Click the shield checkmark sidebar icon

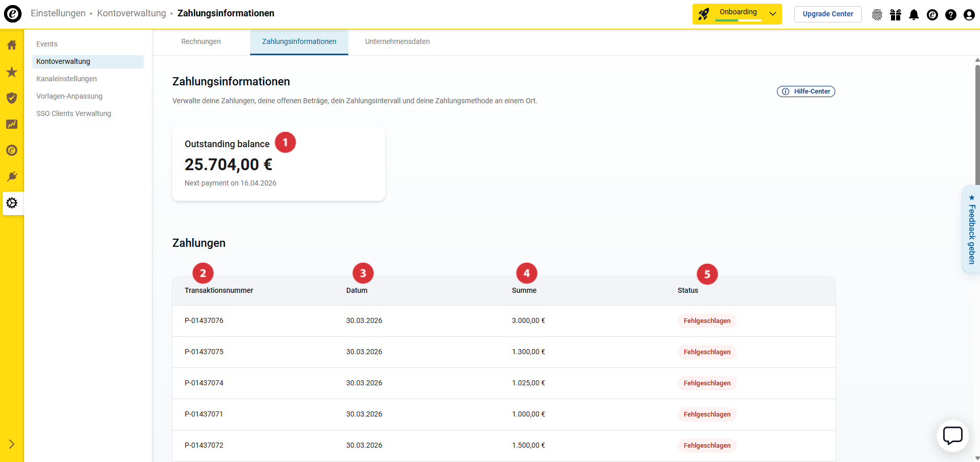[12, 98]
